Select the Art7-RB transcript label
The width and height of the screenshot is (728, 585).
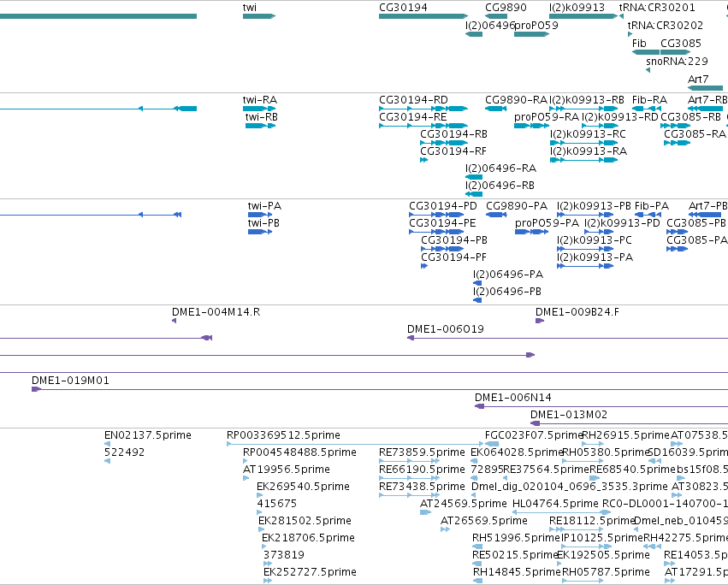707,100
